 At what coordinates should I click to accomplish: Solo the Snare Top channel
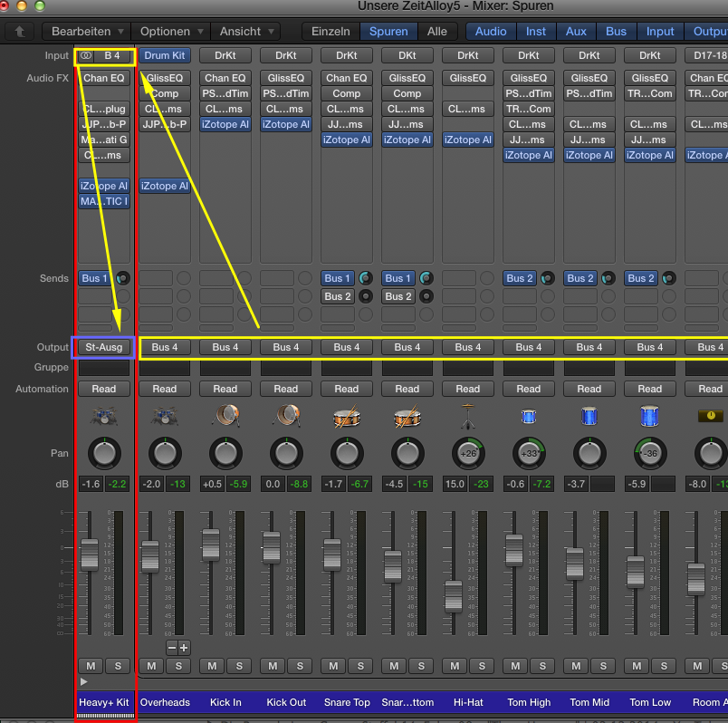[360, 666]
